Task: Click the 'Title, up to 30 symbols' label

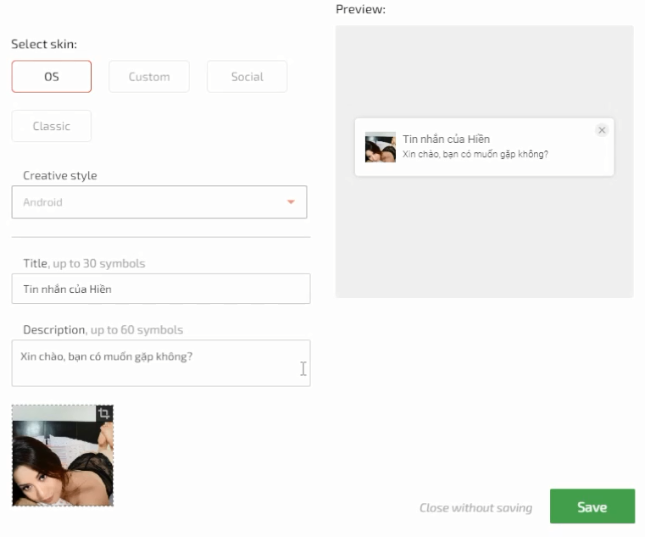Action: [84, 263]
